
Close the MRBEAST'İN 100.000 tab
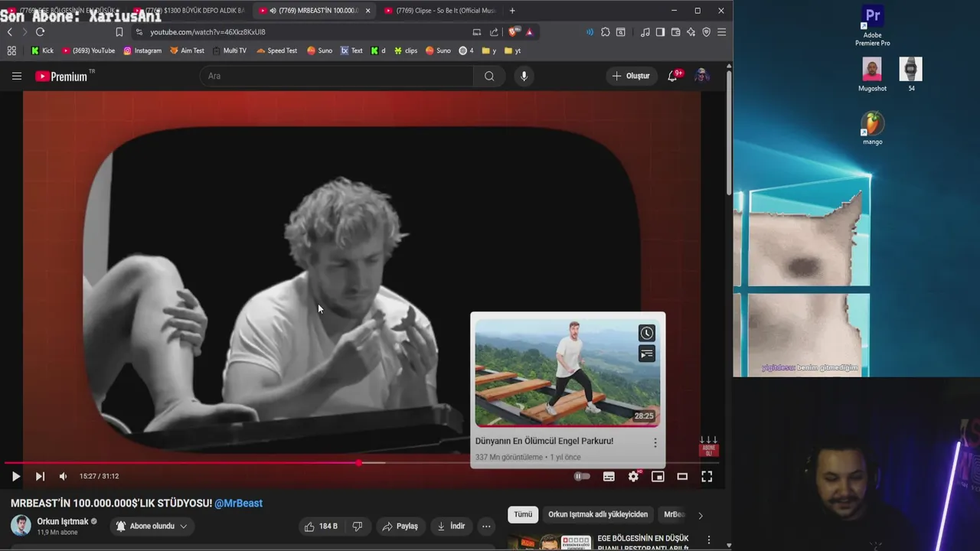368,11
